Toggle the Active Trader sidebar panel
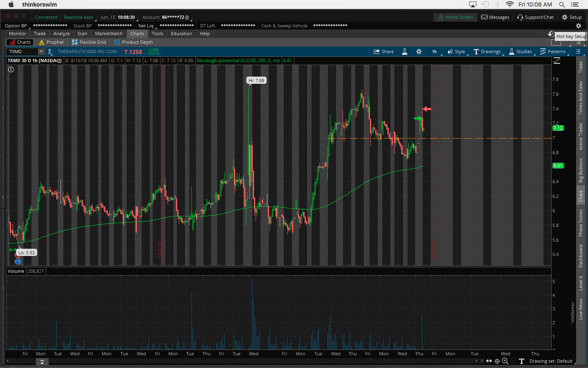 pyautogui.click(x=580, y=136)
